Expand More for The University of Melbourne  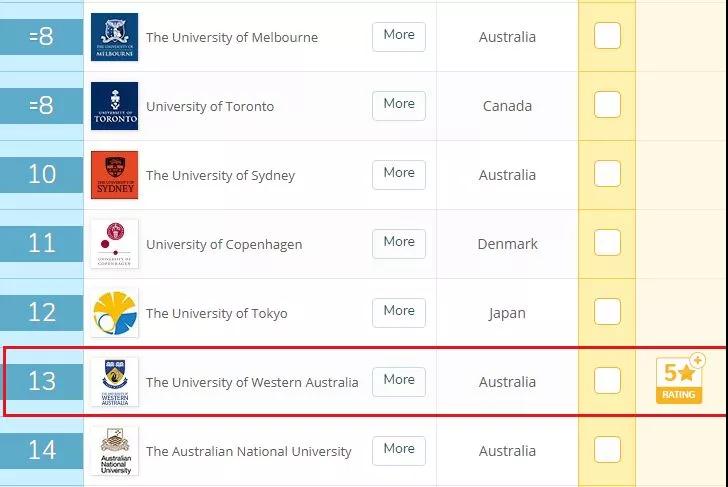click(399, 36)
